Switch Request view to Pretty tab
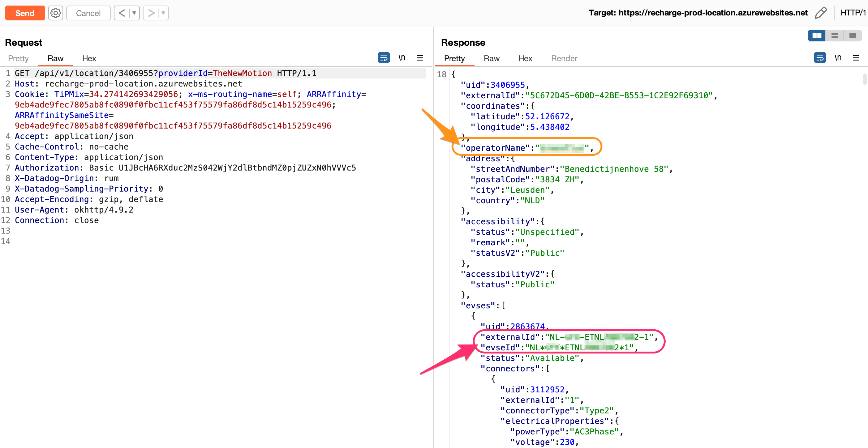 click(18, 58)
